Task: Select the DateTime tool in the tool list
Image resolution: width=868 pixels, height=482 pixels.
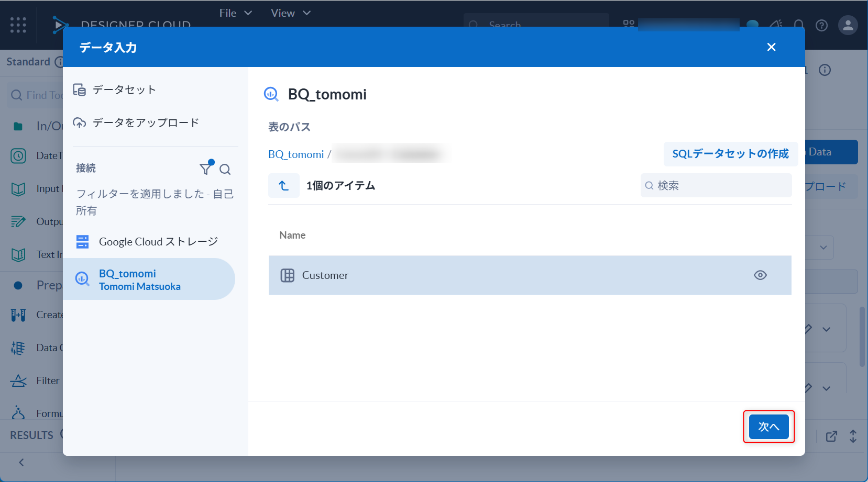Action: pos(18,155)
